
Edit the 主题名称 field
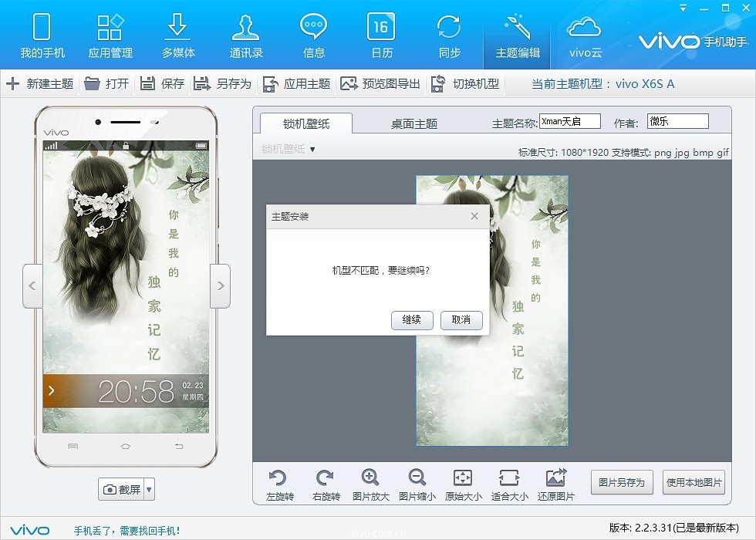pyautogui.click(x=570, y=122)
